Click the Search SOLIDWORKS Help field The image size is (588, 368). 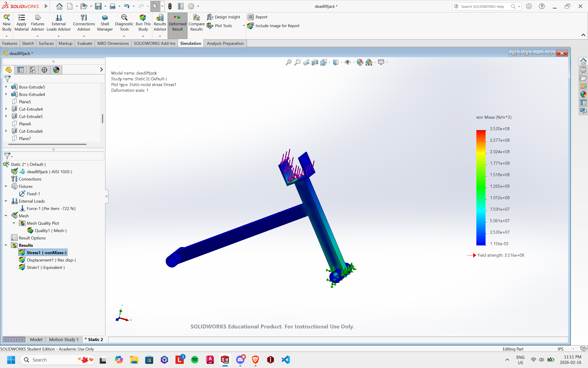(x=482, y=6)
